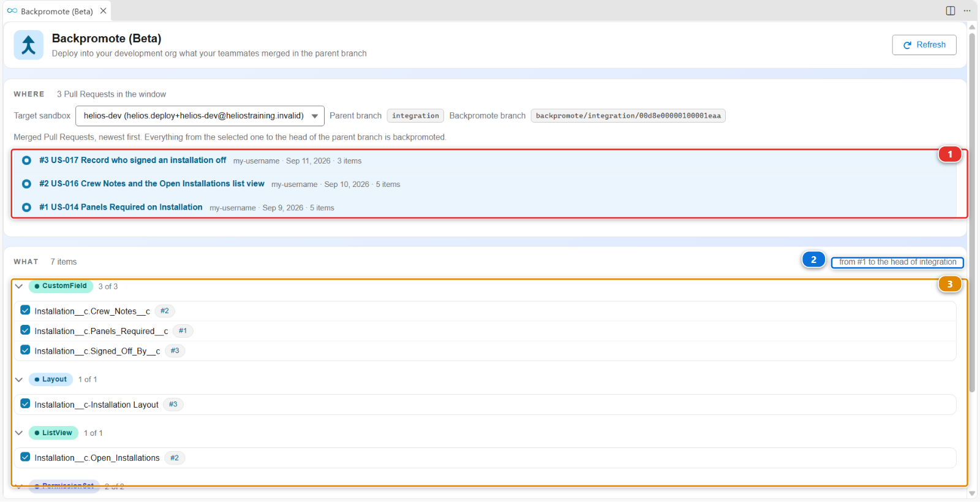Click the #3 badge next to Signed_Off_By__c
Image resolution: width=980 pixels, height=502 pixels.
coord(175,351)
